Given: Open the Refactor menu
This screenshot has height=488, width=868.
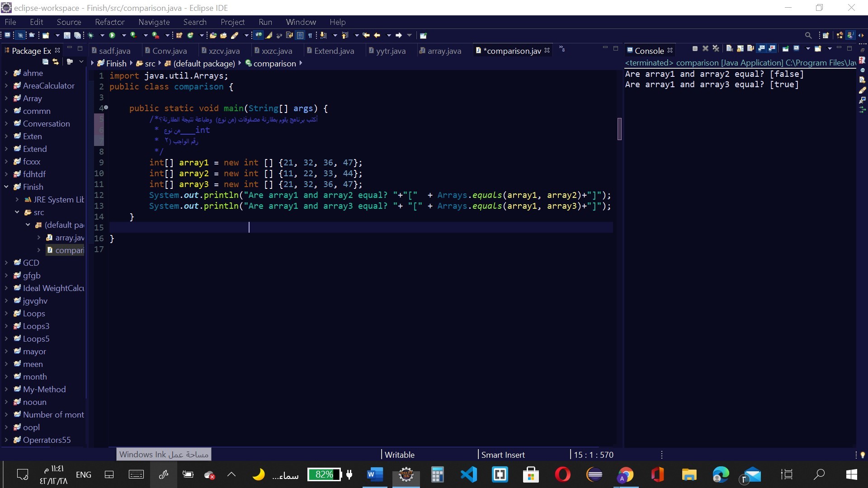Looking at the screenshot, I should pyautogui.click(x=109, y=22).
